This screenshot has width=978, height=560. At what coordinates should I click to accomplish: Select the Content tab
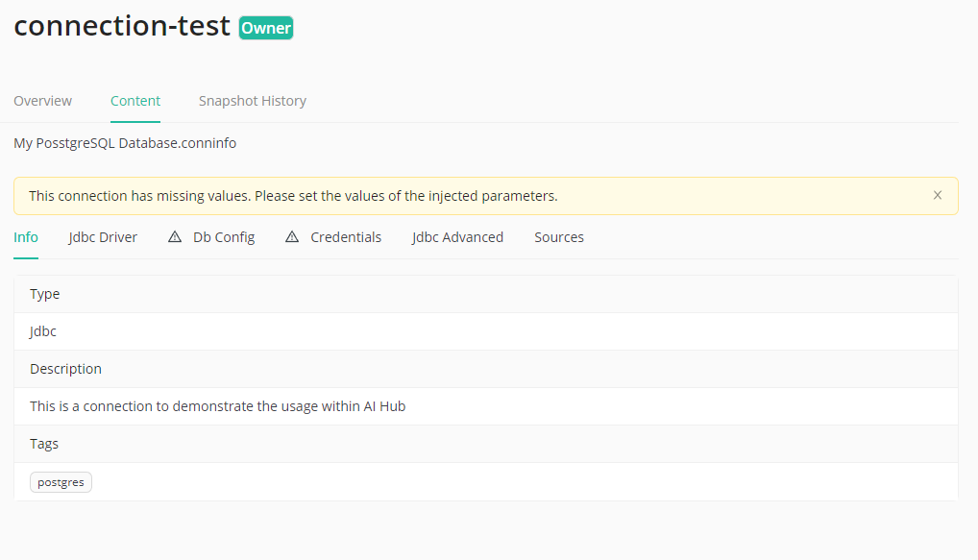[x=135, y=101]
